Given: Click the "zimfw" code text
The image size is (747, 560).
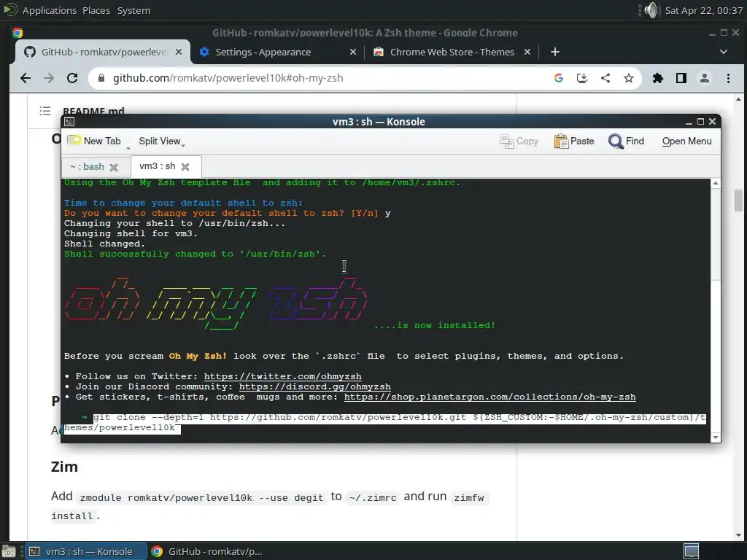Looking at the screenshot, I should click(x=469, y=497).
